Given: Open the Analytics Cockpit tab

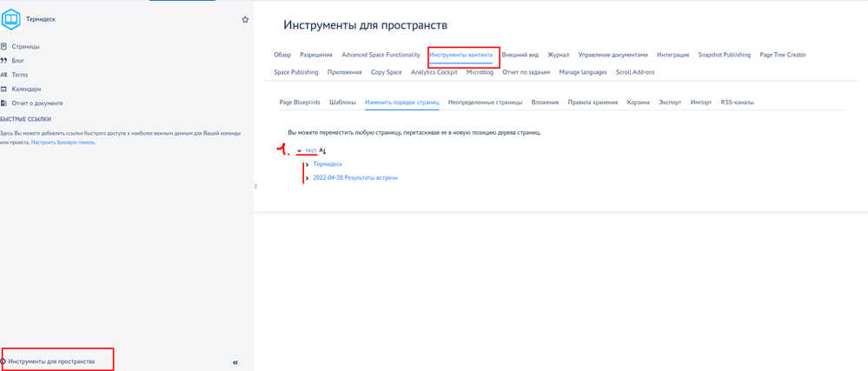Looking at the screenshot, I should pyautogui.click(x=434, y=72).
